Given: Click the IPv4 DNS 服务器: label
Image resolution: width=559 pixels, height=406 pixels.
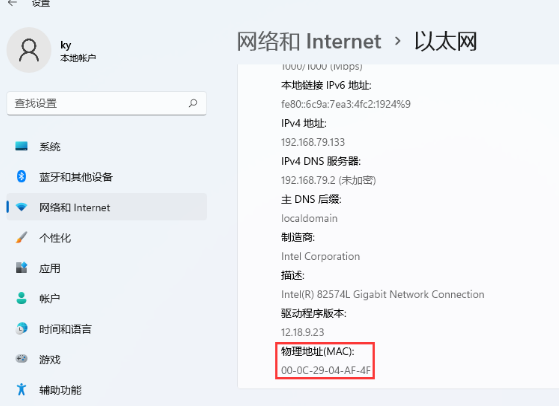Looking at the screenshot, I should [321, 161].
